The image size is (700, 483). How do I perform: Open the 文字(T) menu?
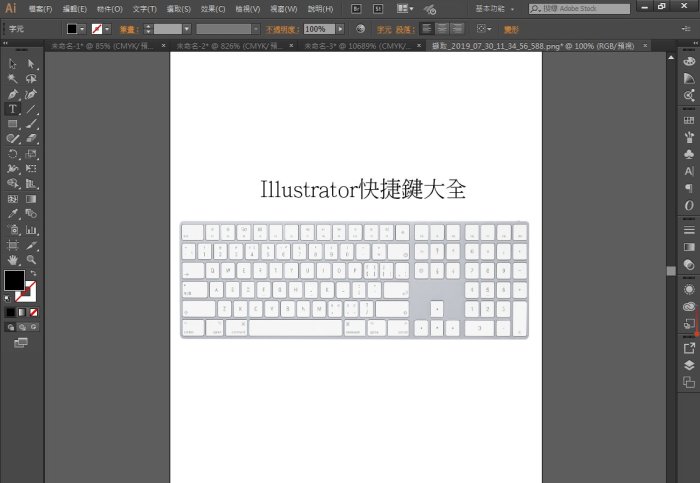click(144, 9)
